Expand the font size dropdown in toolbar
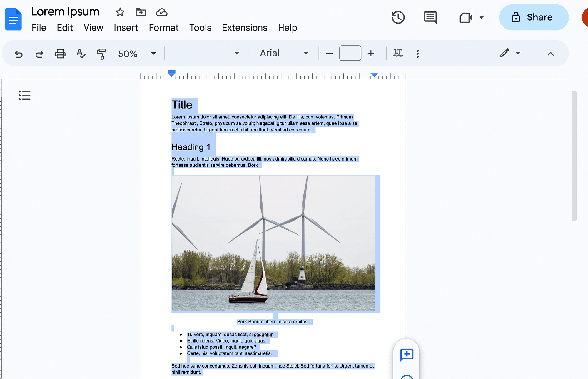 pos(349,53)
